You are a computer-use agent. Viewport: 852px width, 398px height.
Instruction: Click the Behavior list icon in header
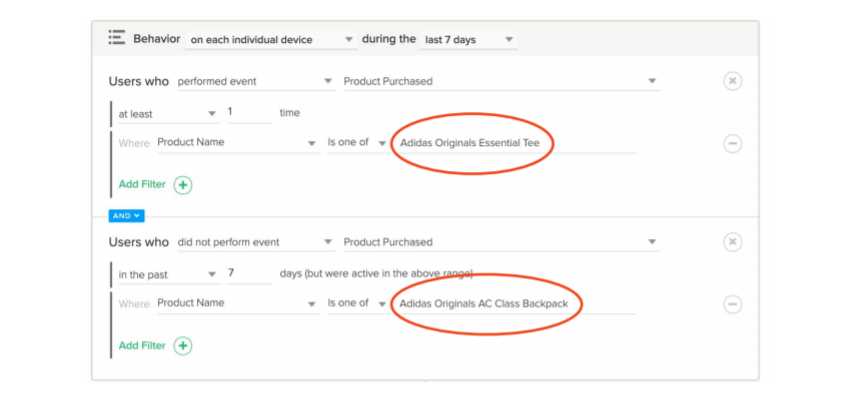(x=116, y=38)
